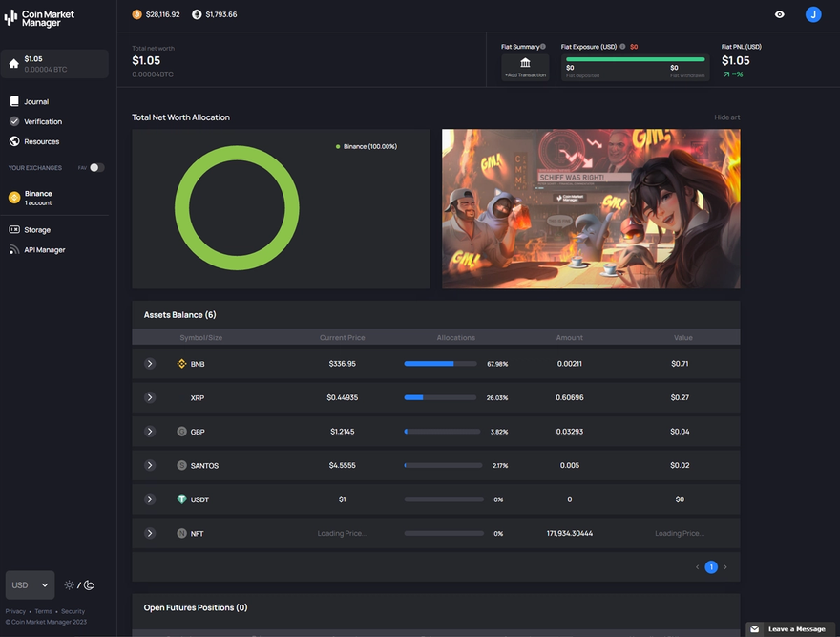Click the Storage vault icon
This screenshot has height=637, width=840.
[x=14, y=229]
